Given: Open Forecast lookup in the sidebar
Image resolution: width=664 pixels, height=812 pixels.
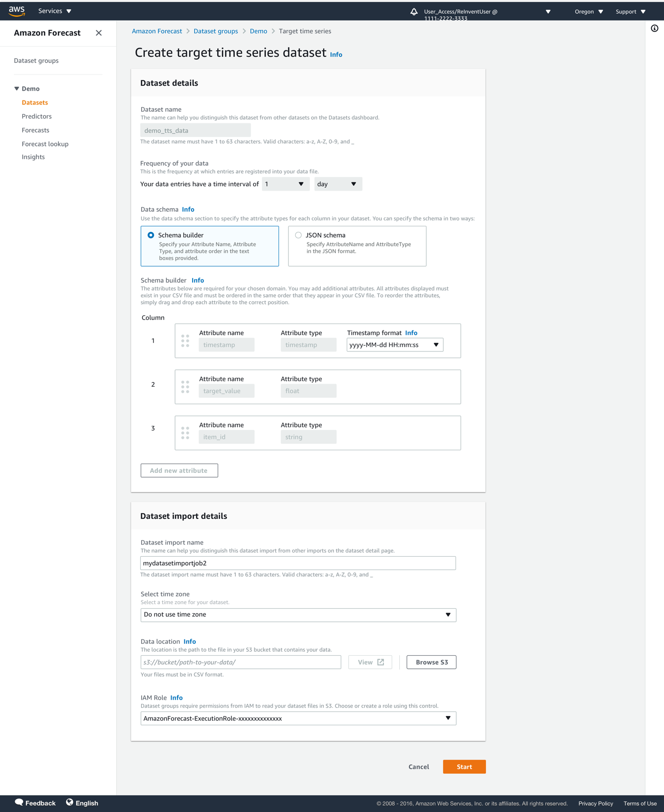Looking at the screenshot, I should [45, 144].
